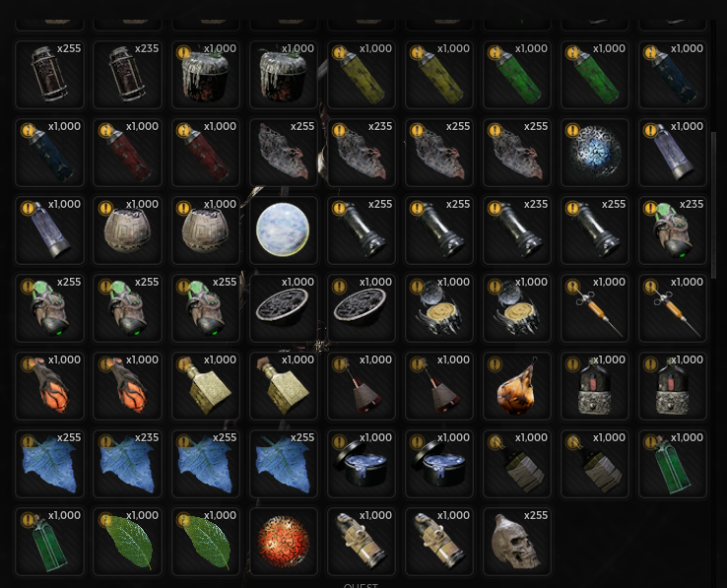The height and width of the screenshot is (588, 727).
Task: Select the engraved dish without alert badge
Action: pyautogui.click(x=283, y=308)
